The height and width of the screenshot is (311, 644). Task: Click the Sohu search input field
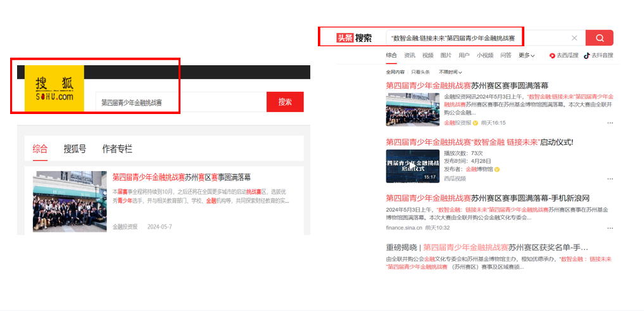pyautogui.click(x=181, y=102)
